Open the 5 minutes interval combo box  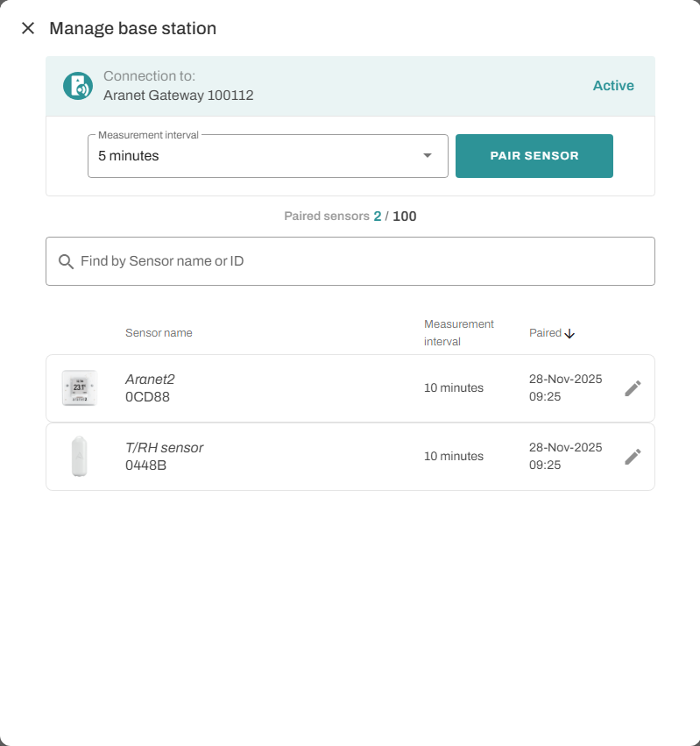254,156
